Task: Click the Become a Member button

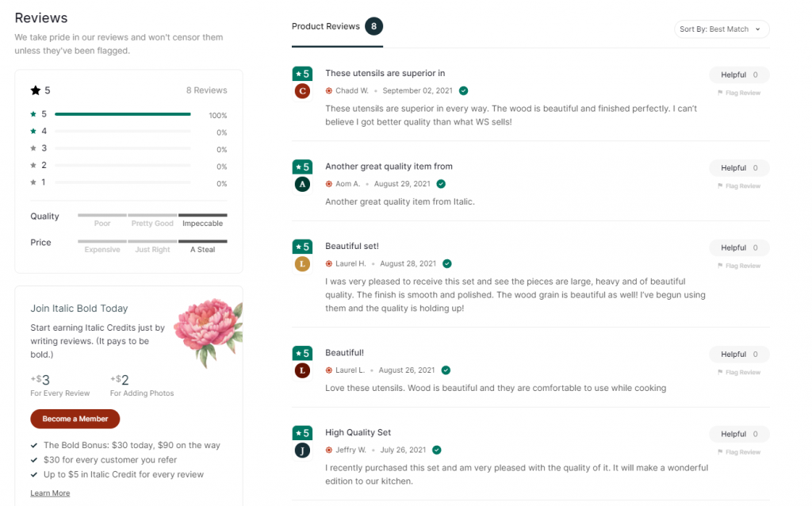Action: [x=75, y=419]
